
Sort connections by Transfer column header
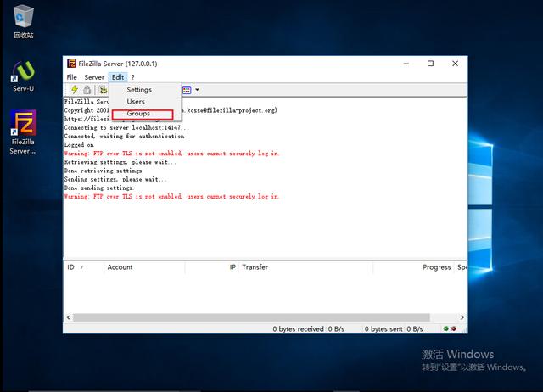[305, 267]
